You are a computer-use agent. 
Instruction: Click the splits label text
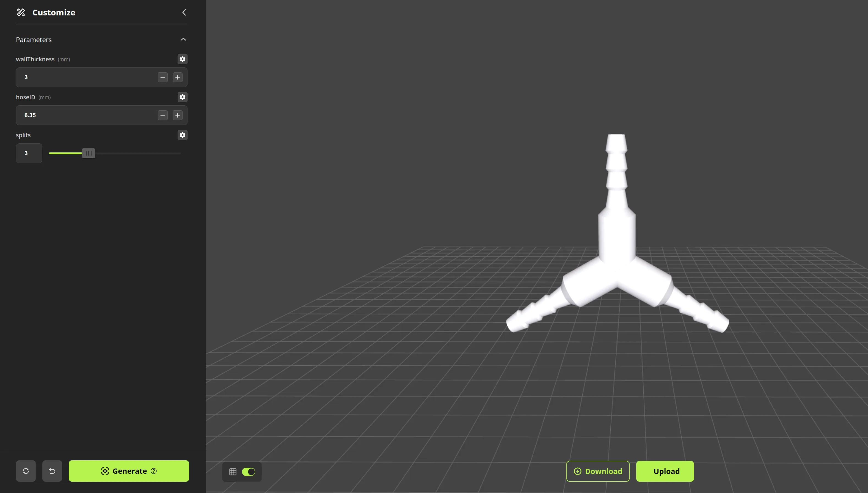point(23,135)
